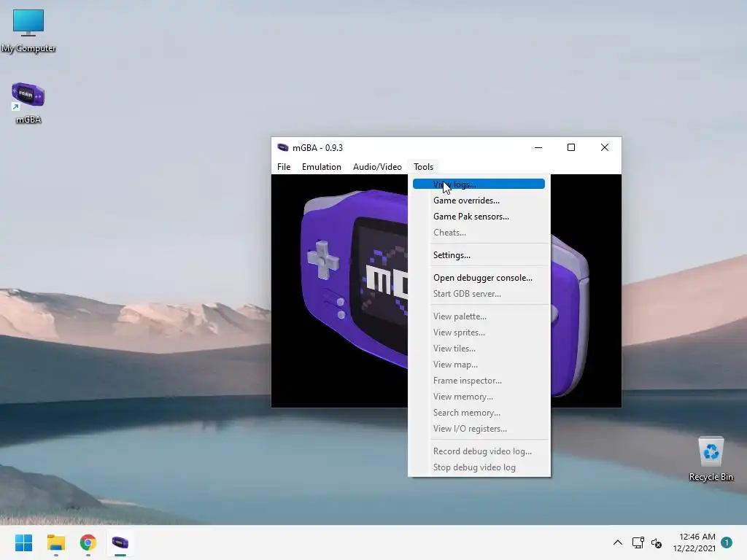Image resolution: width=747 pixels, height=560 pixels.
Task: Select View sprites... entry
Action: [479, 332]
